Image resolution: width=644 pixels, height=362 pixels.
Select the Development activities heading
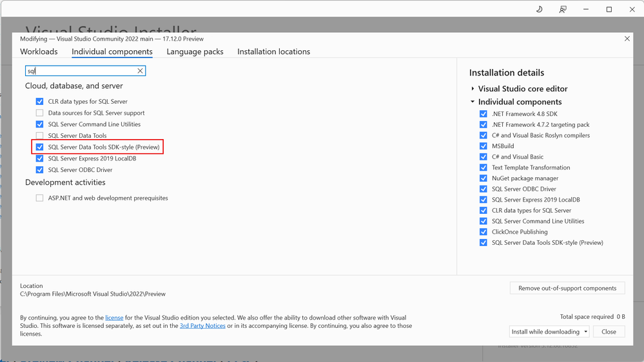click(65, 182)
